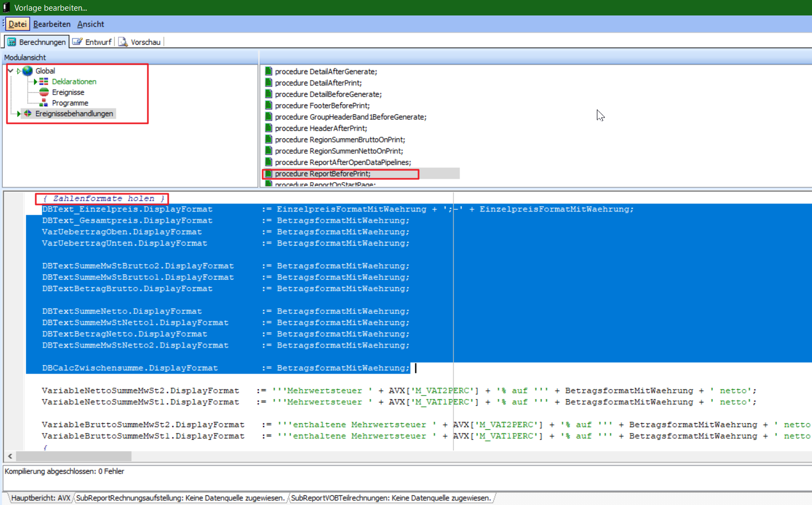This screenshot has height=505, width=812.
Task: Click the Vorschau tab icon
Action: (123, 42)
